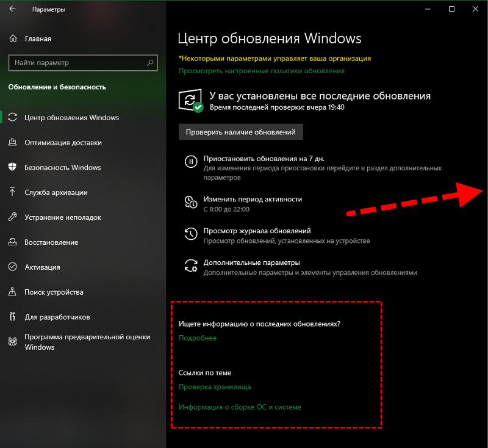Viewport: 488px width, 448px height.
Task: Minimize the Параметры window
Action: click(x=428, y=9)
